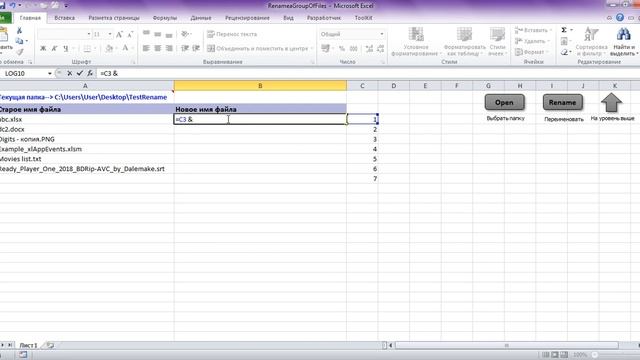The width and height of the screenshot is (640, 360).
Task: Apply comma thousands separator style
Action: [353, 49]
